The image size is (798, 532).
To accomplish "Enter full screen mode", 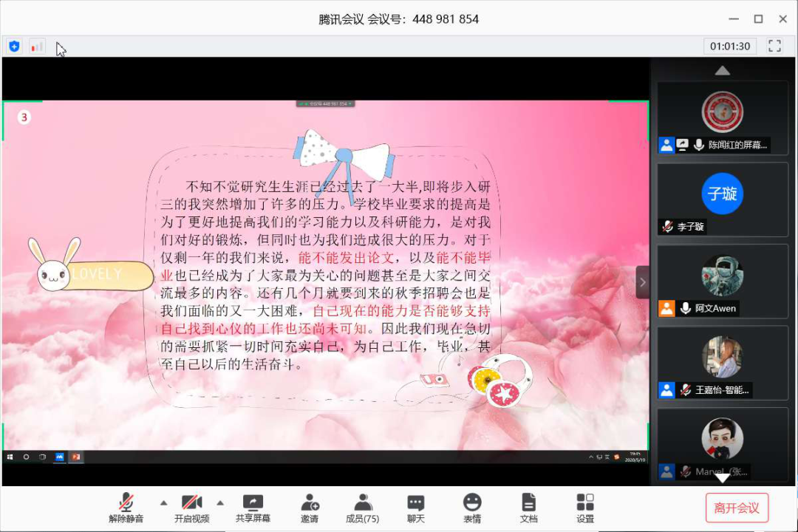I will (774, 46).
